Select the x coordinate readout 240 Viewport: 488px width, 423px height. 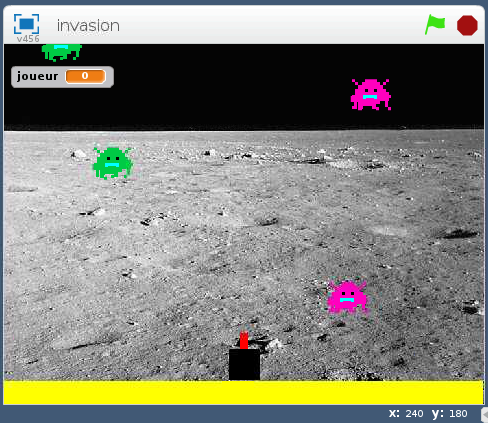click(x=414, y=414)
